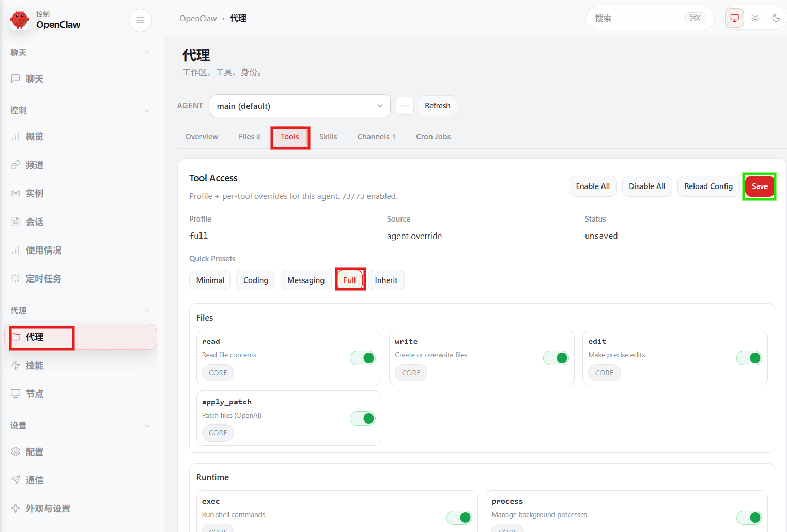Image resolution: width=787 pixels, height=532 pixels.
Task: Open the Cron Jobs tab
Action: tap(434, 137)
